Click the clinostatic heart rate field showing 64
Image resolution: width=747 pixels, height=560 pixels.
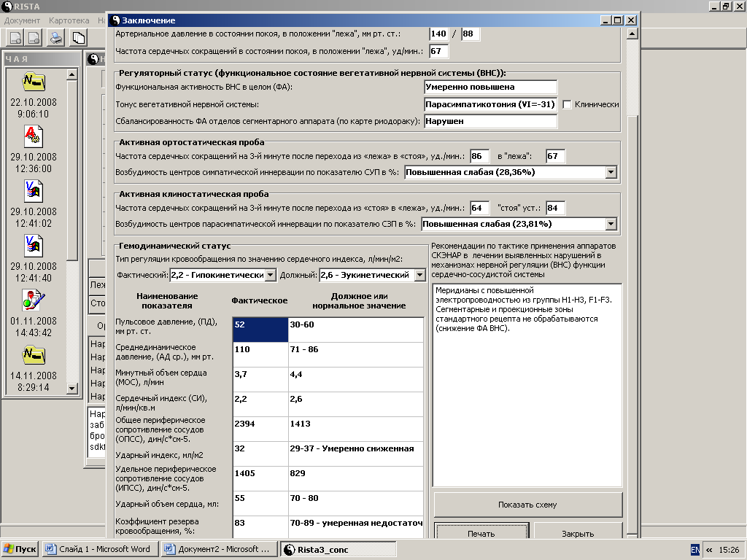coord(479,208)
